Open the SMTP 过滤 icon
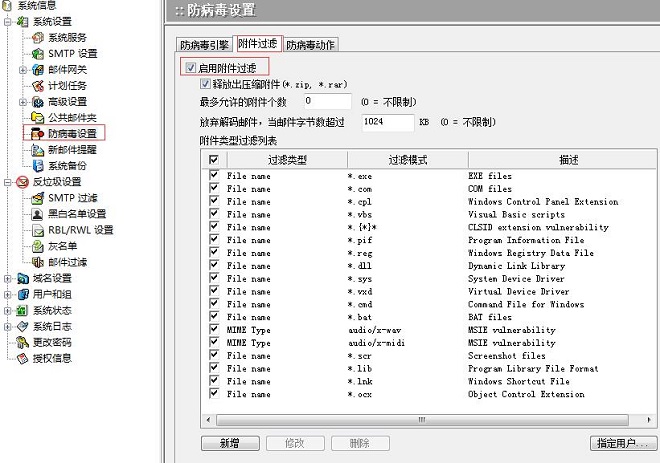 [x=38, y=198]
